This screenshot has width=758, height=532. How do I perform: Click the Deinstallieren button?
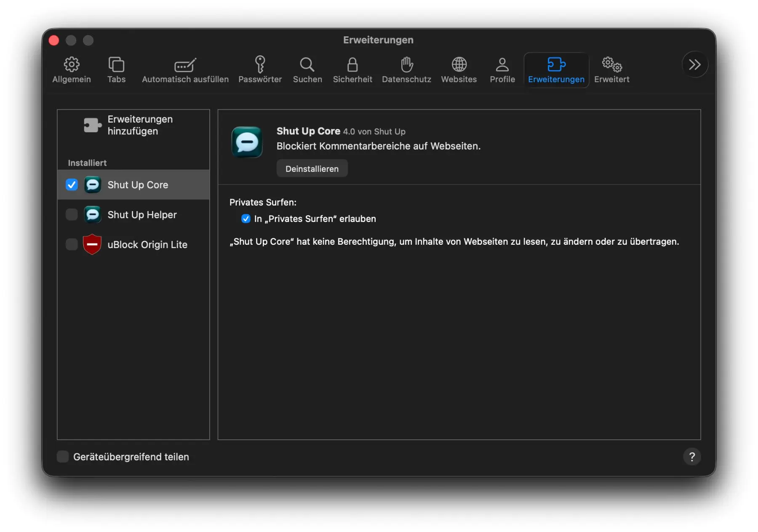312,168
